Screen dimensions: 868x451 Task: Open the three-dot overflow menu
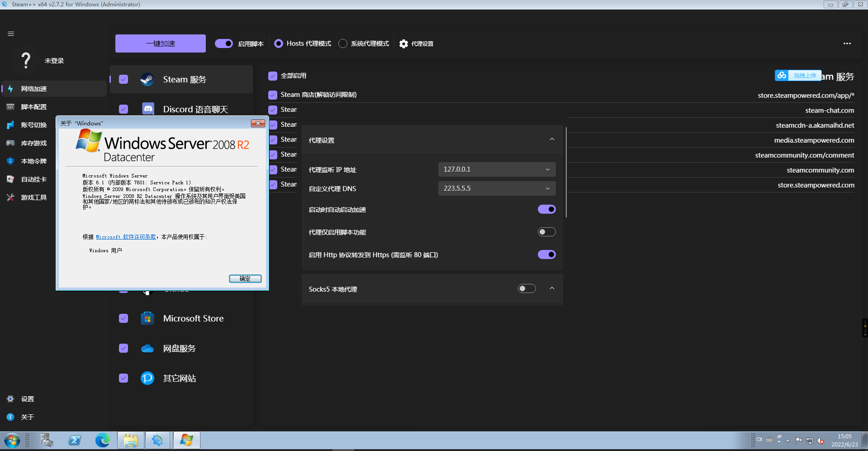pyautogui.click(x=847, y=43)
